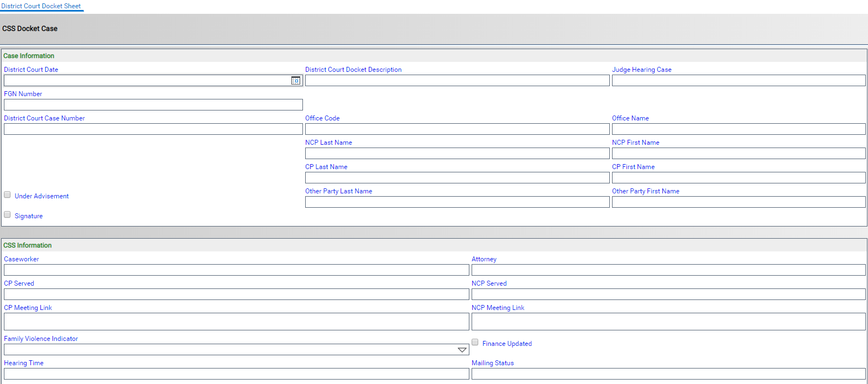Focus the District Court Docket Description field

tap(457, 81)
